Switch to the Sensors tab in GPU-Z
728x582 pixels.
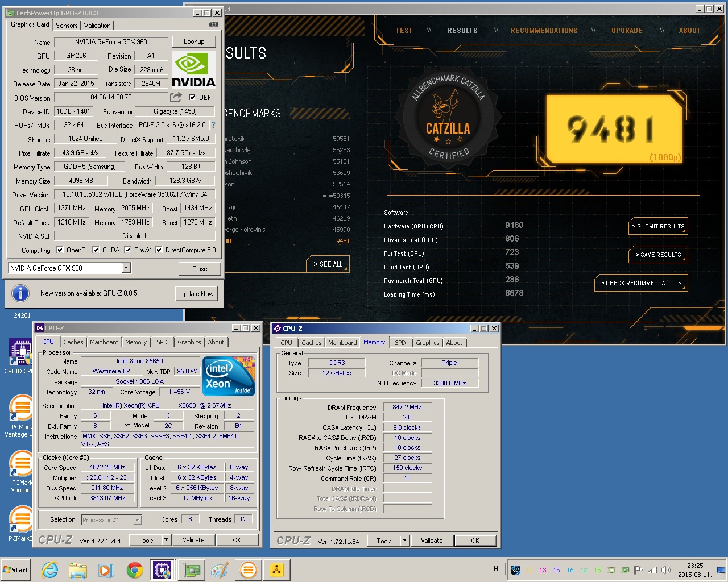click(x=67, y=25)
